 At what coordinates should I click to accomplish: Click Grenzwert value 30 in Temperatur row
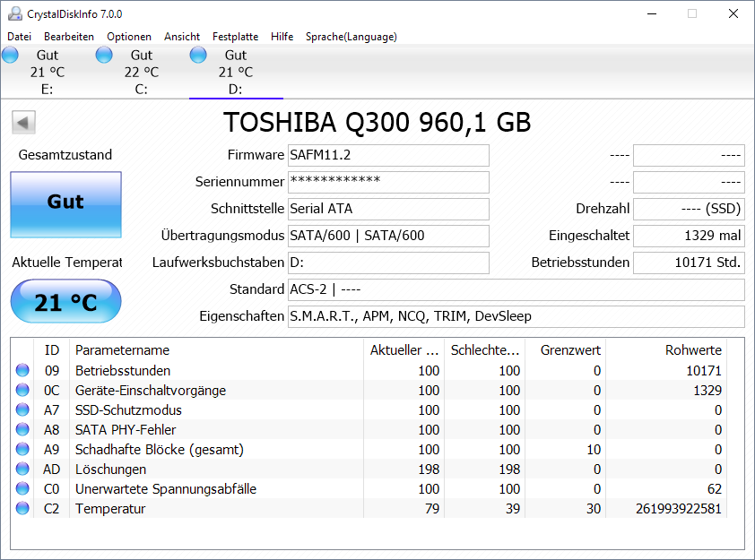coord(594,509)
